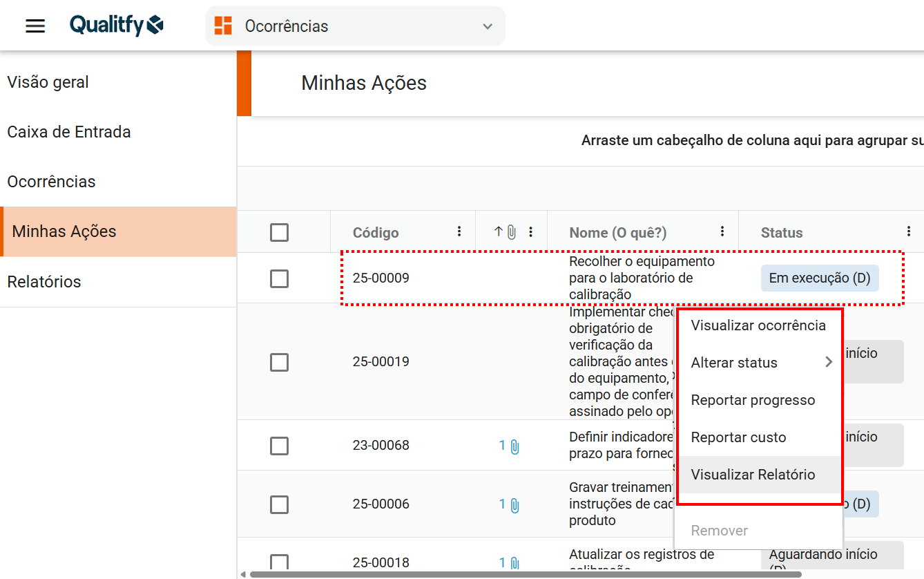Select Reportar progresso in context menu
Viewport: 924px width, 579px height.
click(x=753, y=400)
